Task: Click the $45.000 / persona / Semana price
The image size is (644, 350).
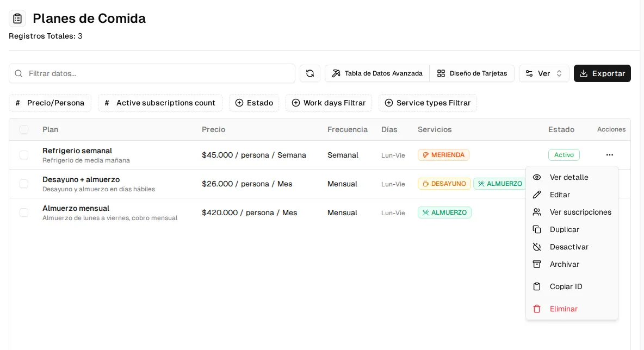Action: coord(254,155)
